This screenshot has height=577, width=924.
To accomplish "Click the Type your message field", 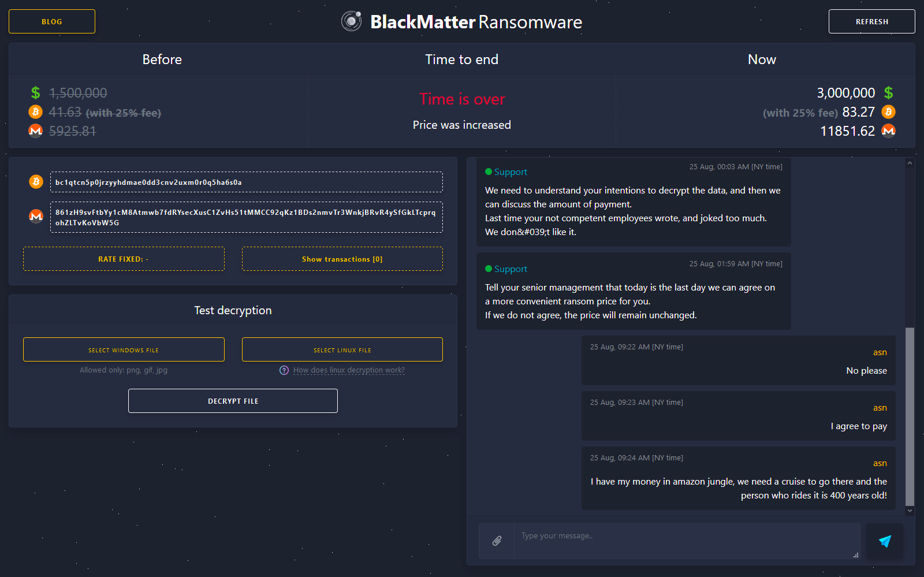I will click(x=686, y=541).
